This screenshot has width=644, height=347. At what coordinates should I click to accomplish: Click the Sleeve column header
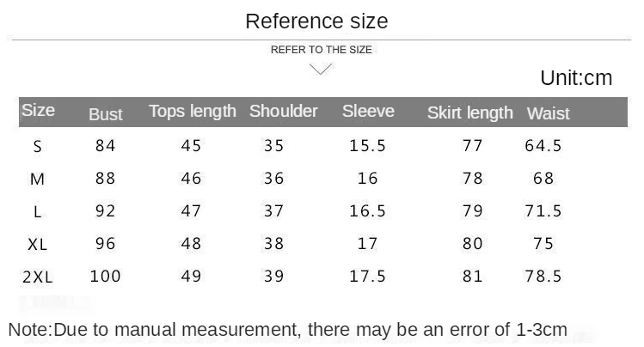[x=368, y=112]
